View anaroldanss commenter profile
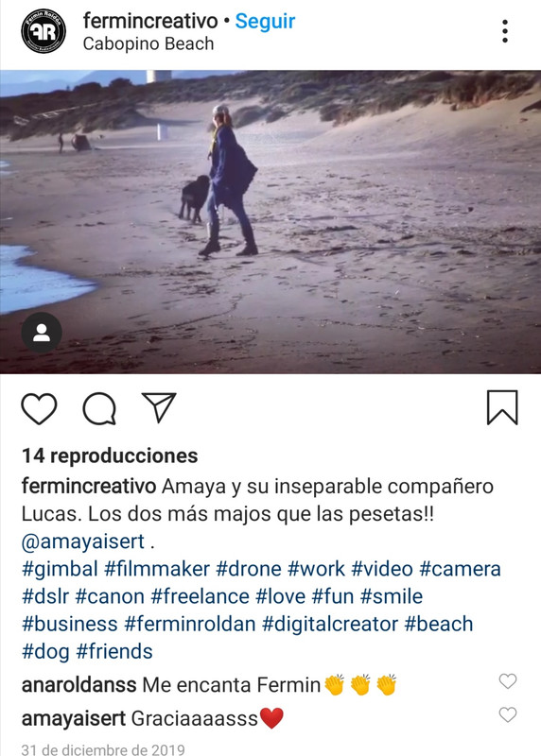The width and height of the screenshot is (541, 756). (79, 684)
